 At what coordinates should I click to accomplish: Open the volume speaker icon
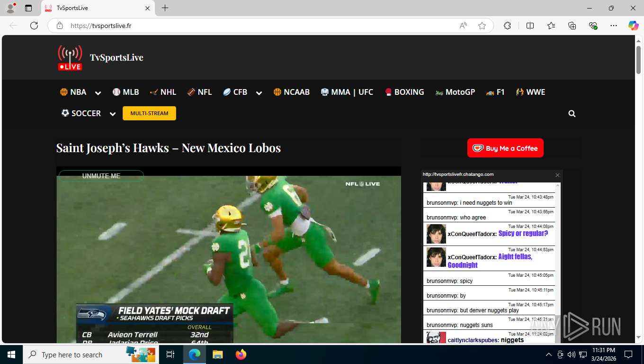pyautogui.click(x=572, y=355)
